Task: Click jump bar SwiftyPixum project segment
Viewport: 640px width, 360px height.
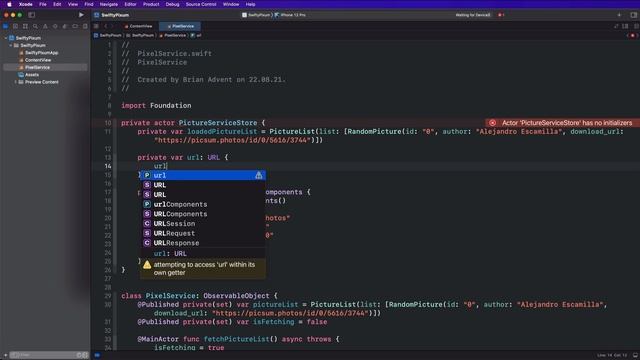Action: point(108,36)
